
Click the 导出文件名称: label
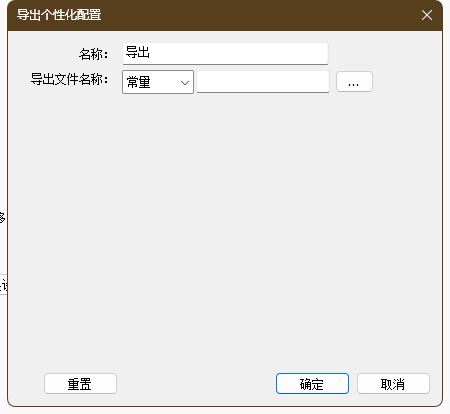coord(69,79)
